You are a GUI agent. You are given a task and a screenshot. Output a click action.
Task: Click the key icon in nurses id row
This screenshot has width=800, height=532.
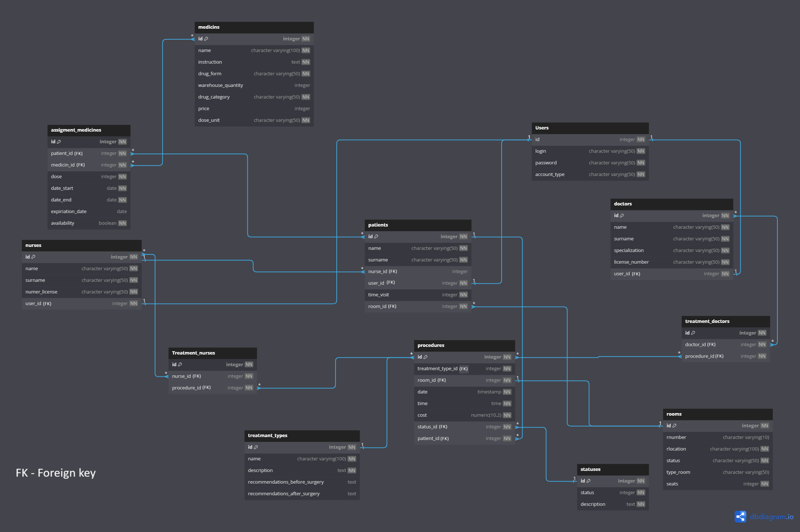click(33, 257)
